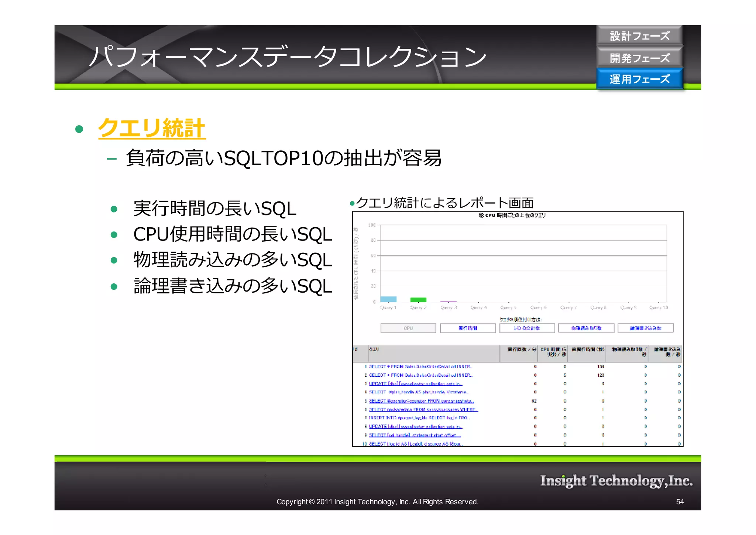Open query 4 SELECT plan_handle link

[419, 392]
